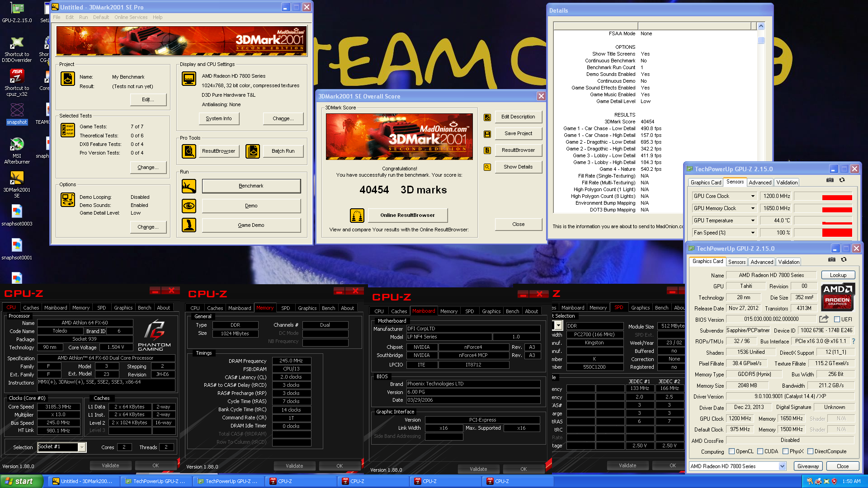Toggle the OpenCL checkbox
This screenshot has width=868, height=488.
731,451
